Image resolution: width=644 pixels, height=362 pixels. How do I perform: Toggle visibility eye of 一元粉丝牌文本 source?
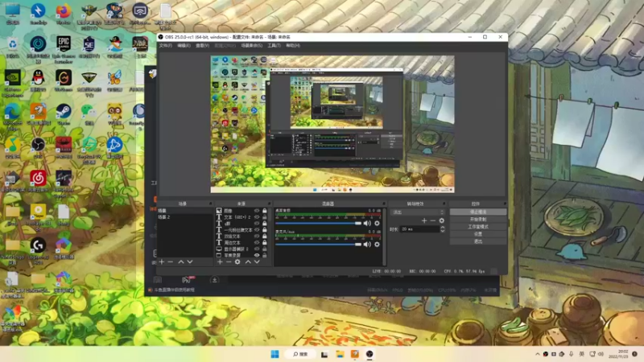coord(257,230)
